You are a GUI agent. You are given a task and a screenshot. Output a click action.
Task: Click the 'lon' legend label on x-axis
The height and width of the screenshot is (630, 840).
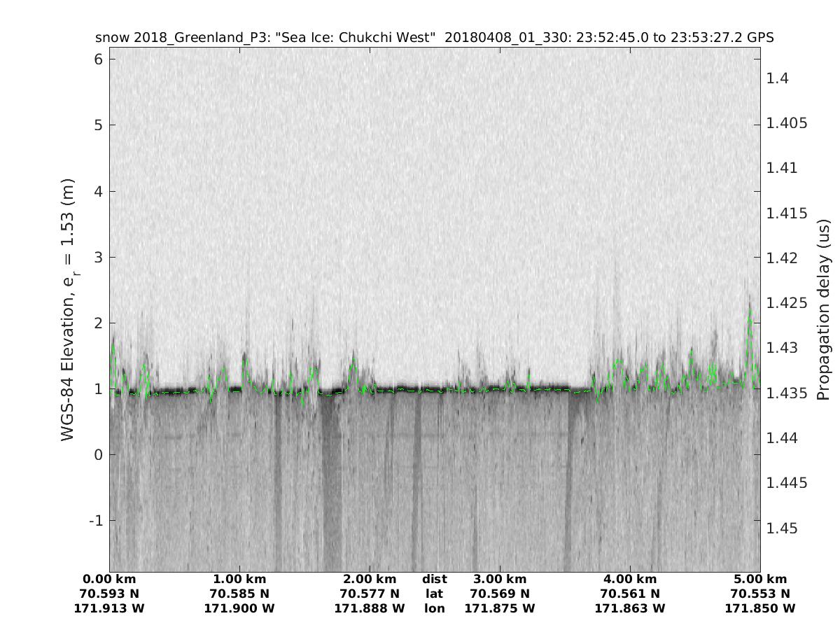[435, 608]
